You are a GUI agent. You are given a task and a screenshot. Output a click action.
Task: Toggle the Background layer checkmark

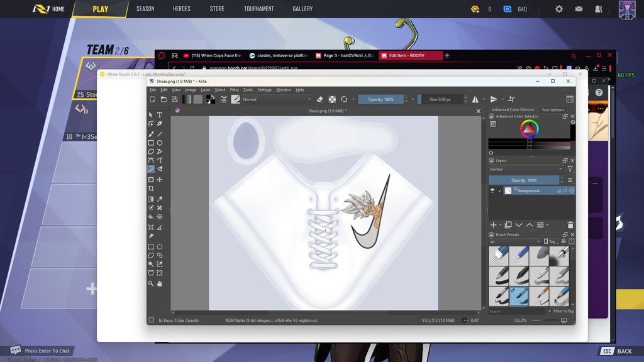(500, 190)
